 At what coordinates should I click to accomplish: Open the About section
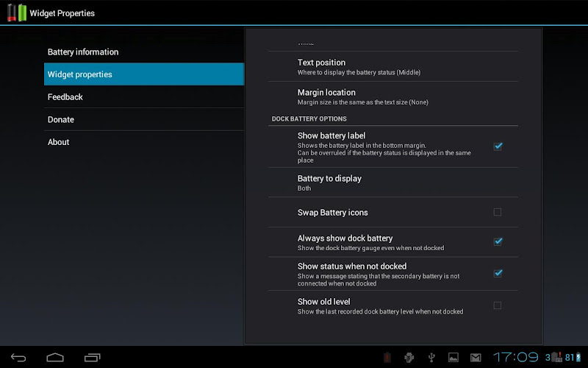[x=144, y=142]
